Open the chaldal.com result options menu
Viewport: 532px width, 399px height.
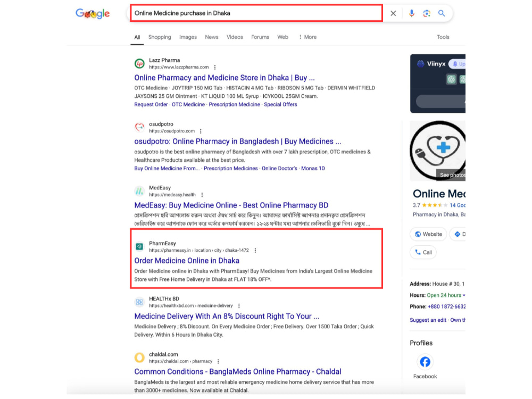coord(218,361)
